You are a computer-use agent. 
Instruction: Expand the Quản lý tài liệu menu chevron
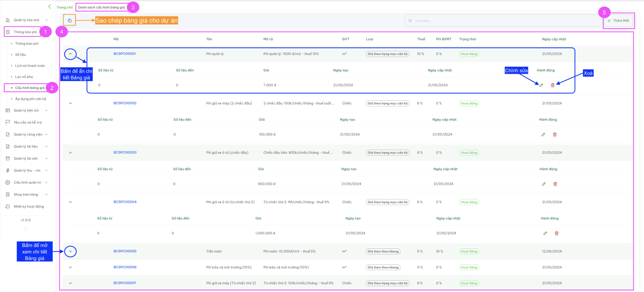tap(46, 147)
